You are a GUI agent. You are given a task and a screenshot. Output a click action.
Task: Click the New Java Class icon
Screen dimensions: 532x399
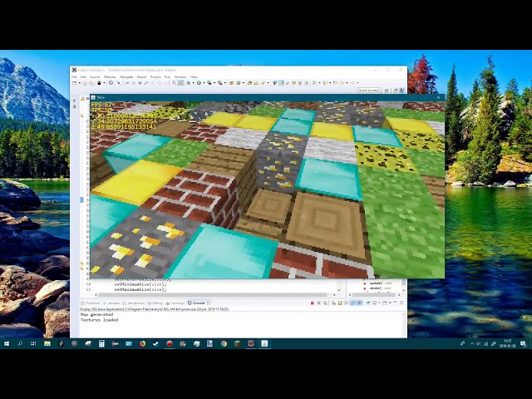click(x=239, y=83)
